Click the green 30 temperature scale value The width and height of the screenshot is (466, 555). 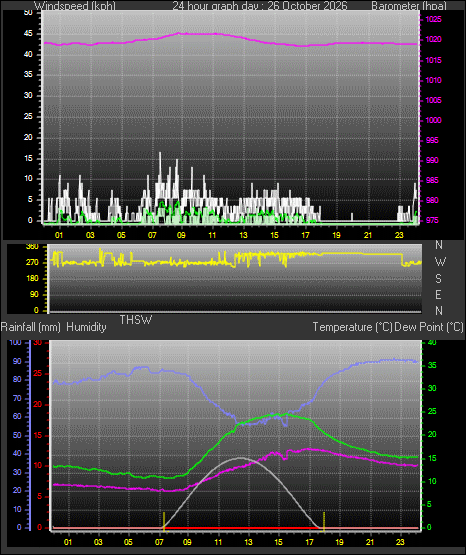click(432, 388)
